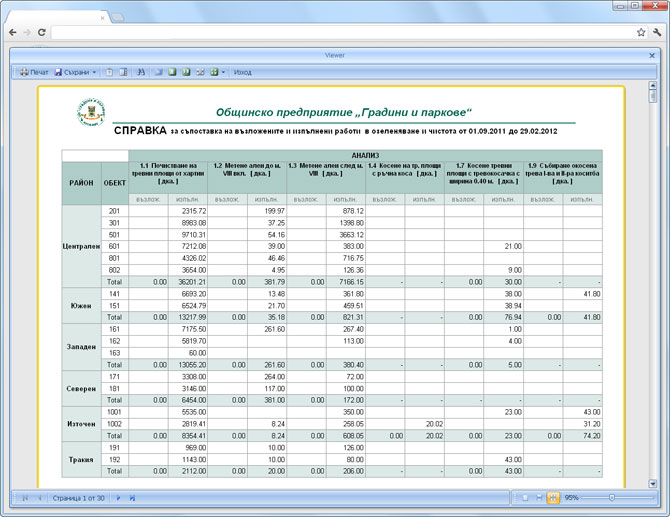This screenshot has height=517, width=670.
Task: Click the ОБЕКТ column header
Action: [115, 183]
